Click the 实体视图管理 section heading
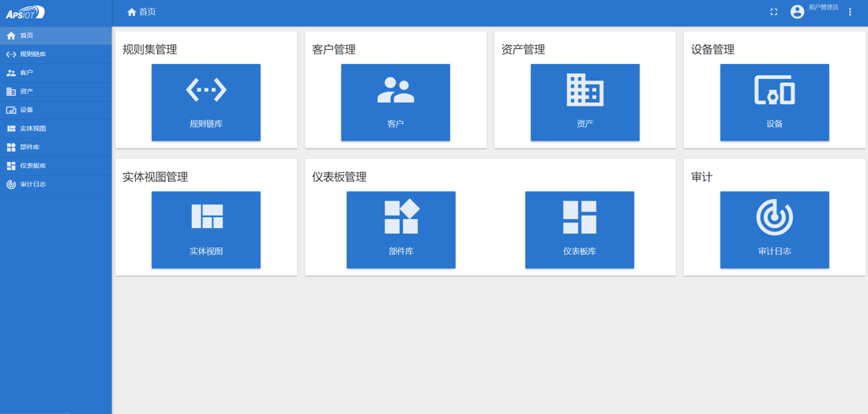This screenshot has height=414, width=868. (155, 177)
